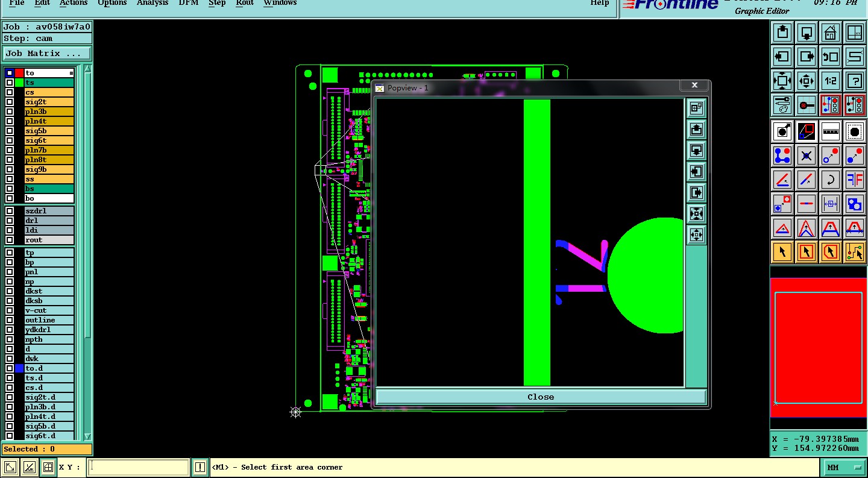868x478 pixels.
Task: Click Popview pan up icon
Action: coord(696,130)
